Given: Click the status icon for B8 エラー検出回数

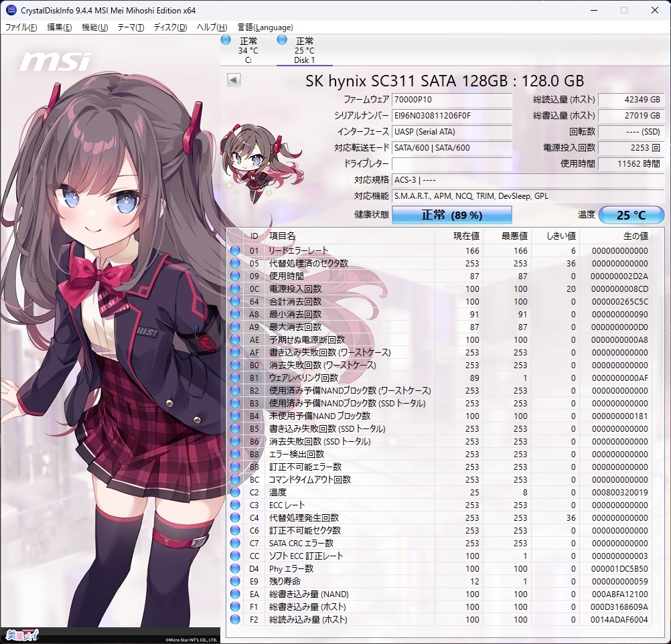Looking at the screenshot, I should tap(235, 454).
